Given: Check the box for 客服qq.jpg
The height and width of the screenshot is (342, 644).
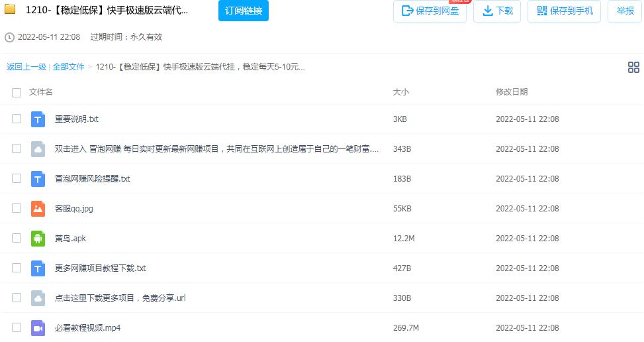Looking at the screenshot, I should [17, 208].
